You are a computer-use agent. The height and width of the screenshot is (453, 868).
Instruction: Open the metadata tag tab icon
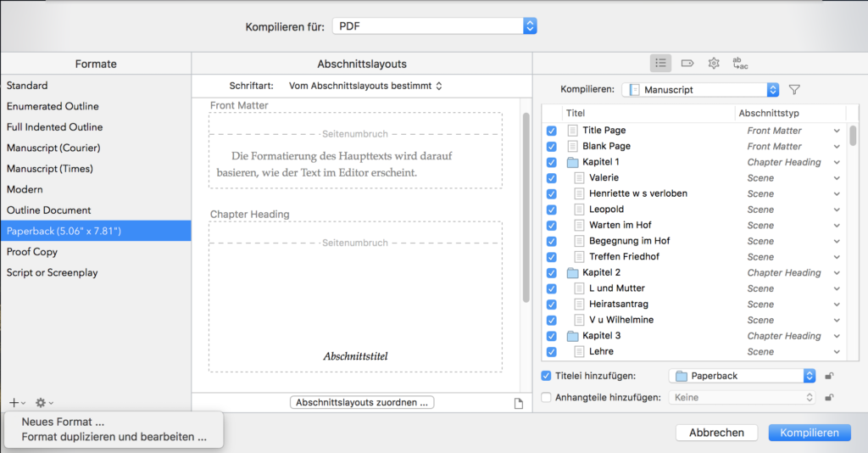pos(687,63)
